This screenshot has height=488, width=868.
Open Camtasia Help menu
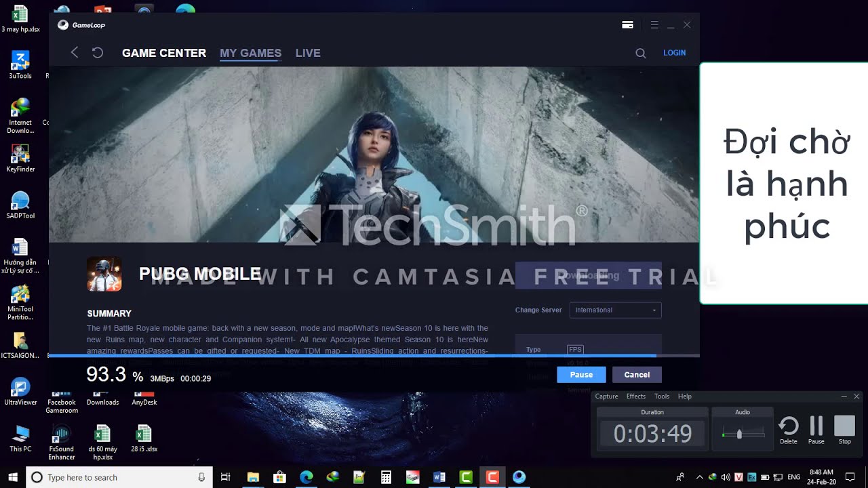coord(685,396)
